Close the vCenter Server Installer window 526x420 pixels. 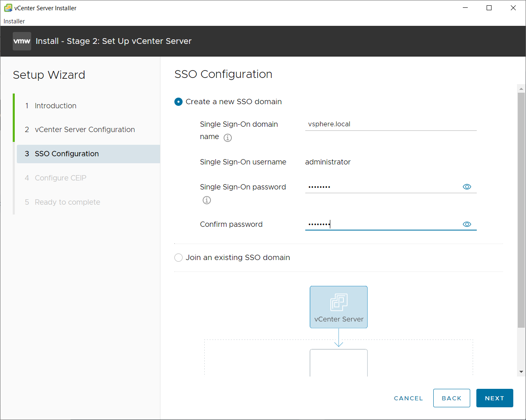click(513, 8)
